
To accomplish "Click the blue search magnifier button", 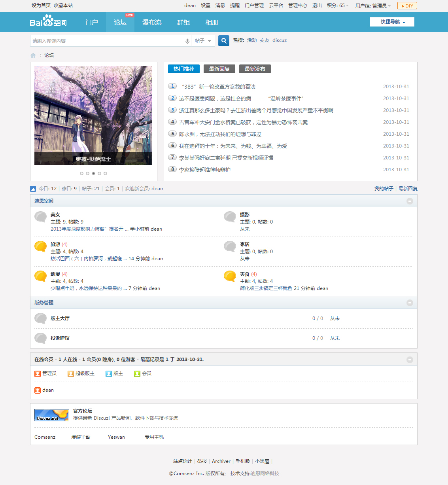I will pos(224,41).
